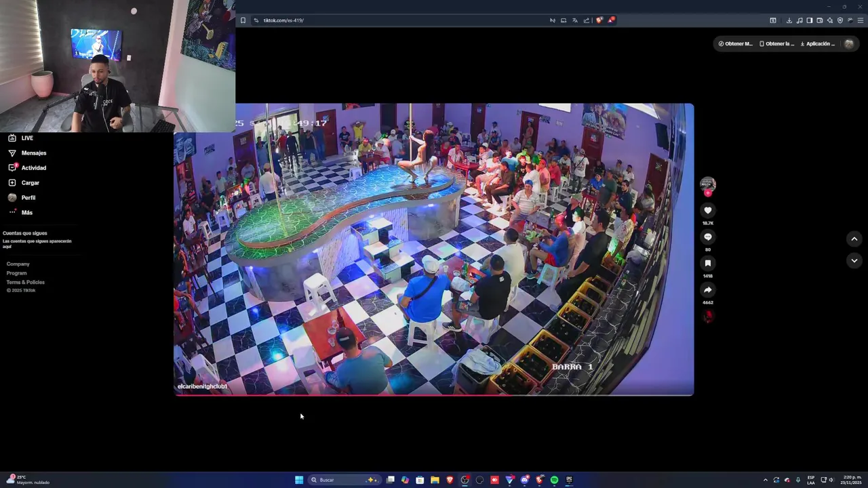Open the clock and date in the system tray
Viewport: 868px width, 488px height.
tap(852, 480)
